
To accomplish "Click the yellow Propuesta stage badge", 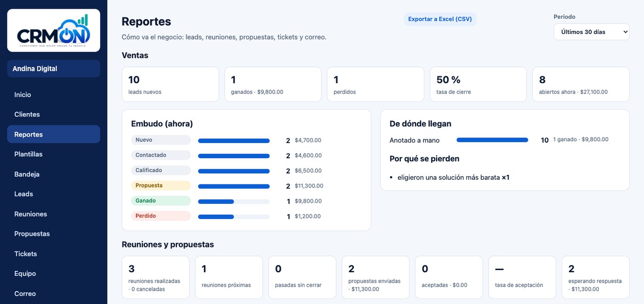I will 161,185.
